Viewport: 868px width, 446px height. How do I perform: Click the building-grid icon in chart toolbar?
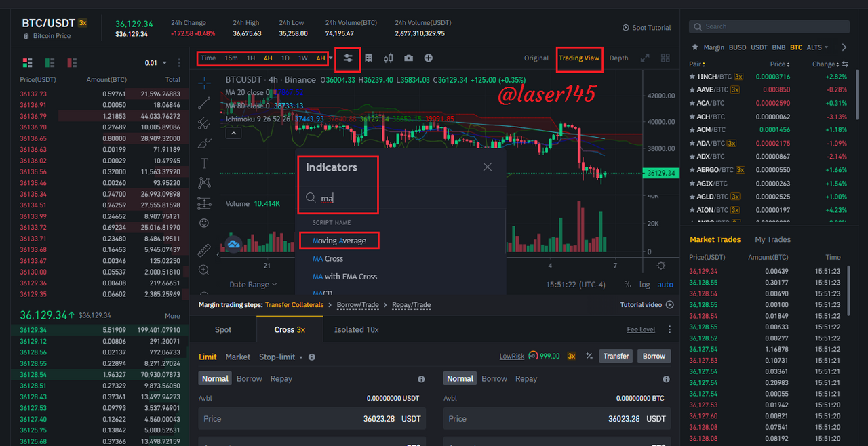pos(368,58)
